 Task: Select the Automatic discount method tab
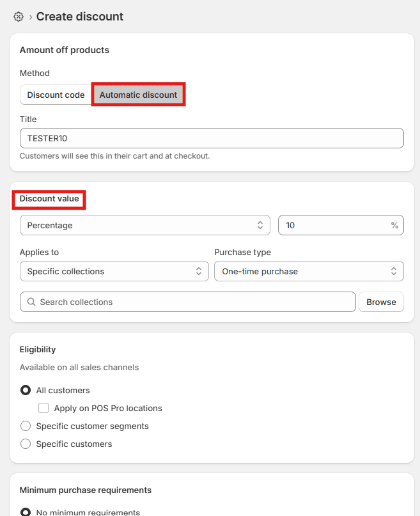138,95
